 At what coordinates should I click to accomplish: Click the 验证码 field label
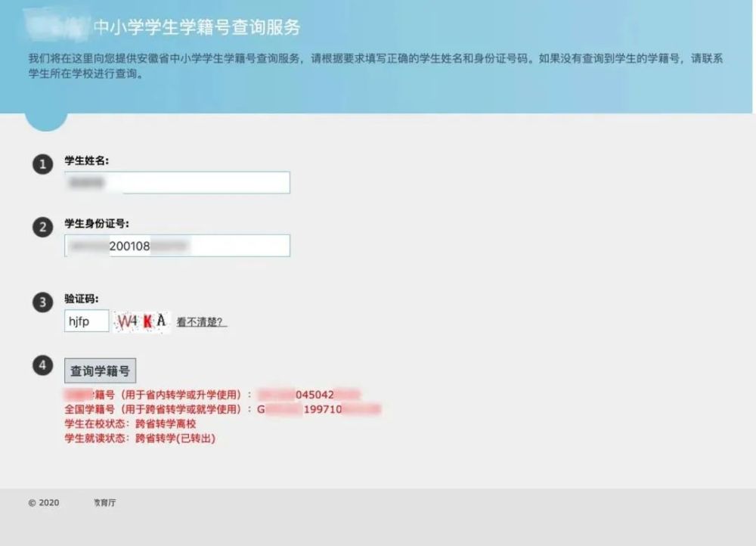tap(82, 299)
